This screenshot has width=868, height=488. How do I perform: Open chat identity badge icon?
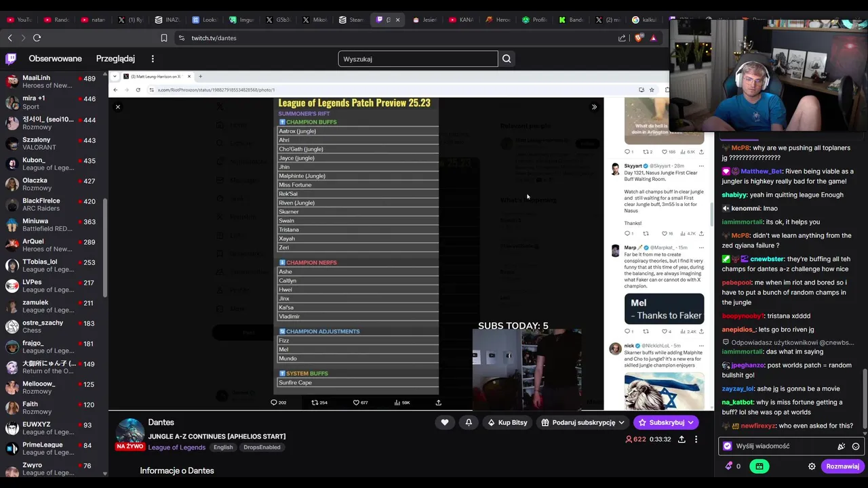pos(728,446)
